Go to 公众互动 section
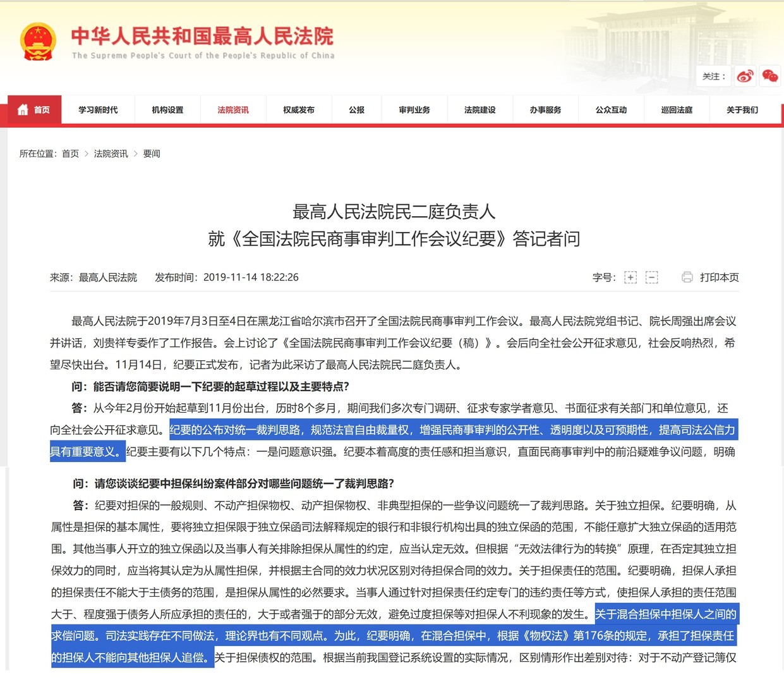Image resolution: width=784 pixels, height=682 pixels. (612, 110)
